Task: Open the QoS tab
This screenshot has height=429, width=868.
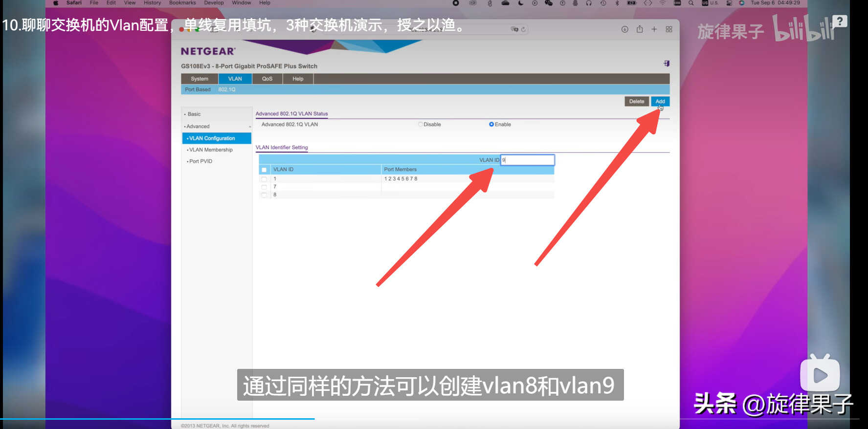Action: point(267,79)
